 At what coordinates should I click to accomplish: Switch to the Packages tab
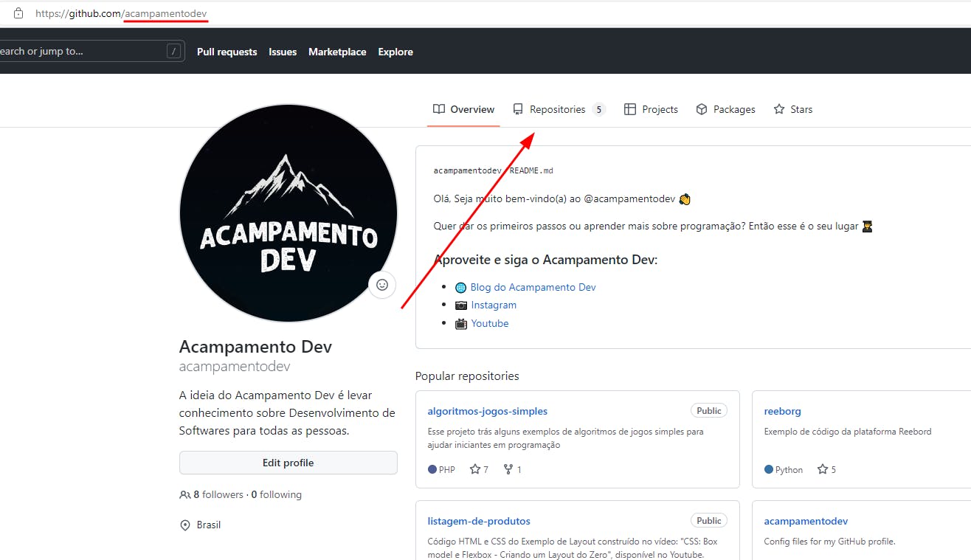click(725, 109)
